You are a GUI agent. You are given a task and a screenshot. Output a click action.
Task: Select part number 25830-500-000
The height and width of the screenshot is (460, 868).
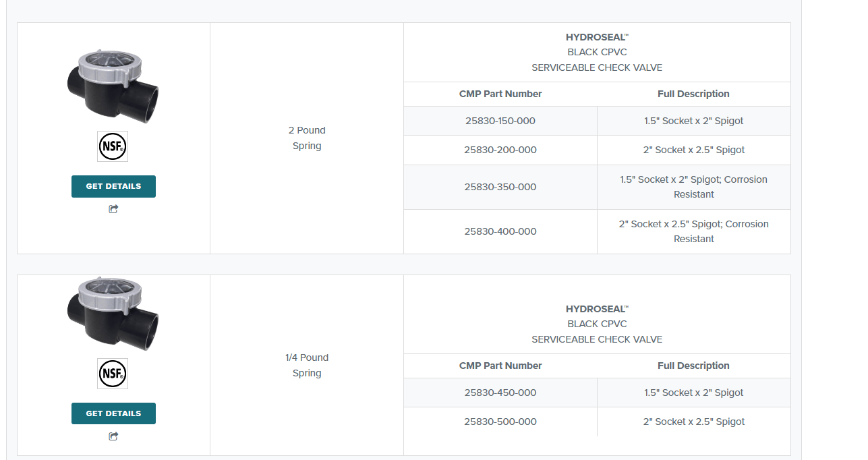point(500,422)
